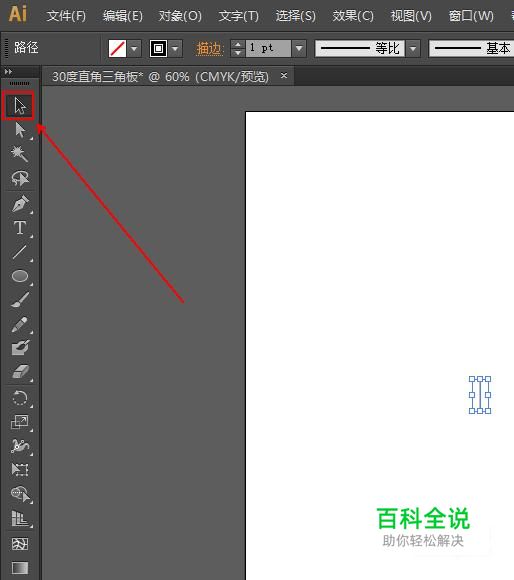Select the Pencil tool
The width and height of the screenshot is (514, 580).
[x=20, y=324]
